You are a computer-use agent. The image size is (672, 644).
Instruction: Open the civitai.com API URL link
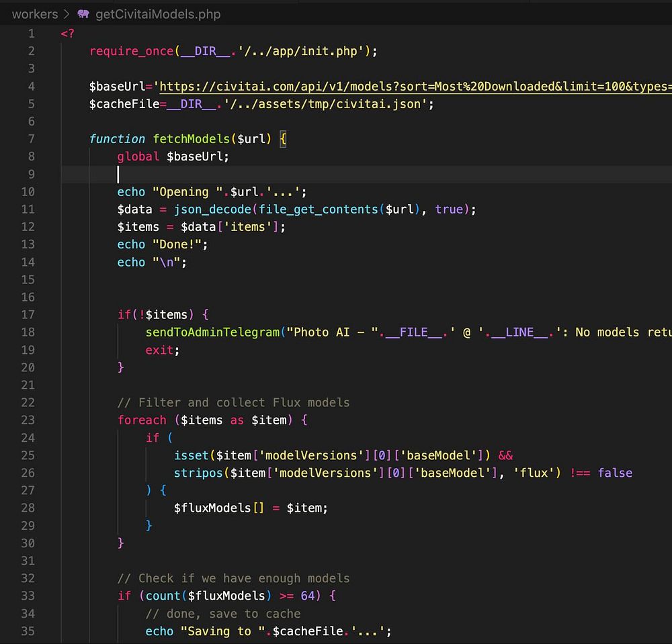point(415,87)
